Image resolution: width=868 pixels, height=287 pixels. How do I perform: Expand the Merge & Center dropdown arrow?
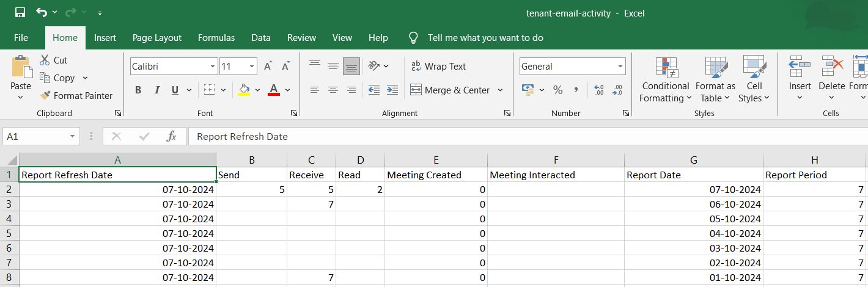point(500,90)
